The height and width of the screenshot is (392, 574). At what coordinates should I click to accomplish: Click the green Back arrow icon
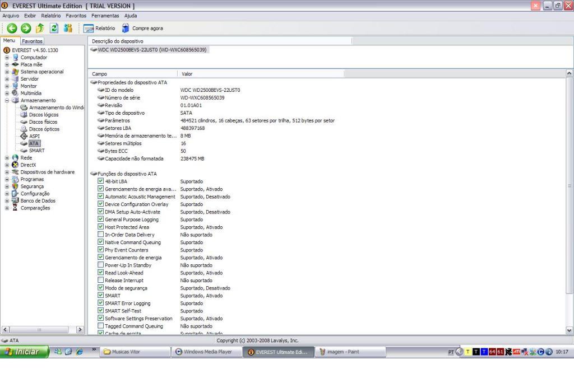tap(12, 28)
